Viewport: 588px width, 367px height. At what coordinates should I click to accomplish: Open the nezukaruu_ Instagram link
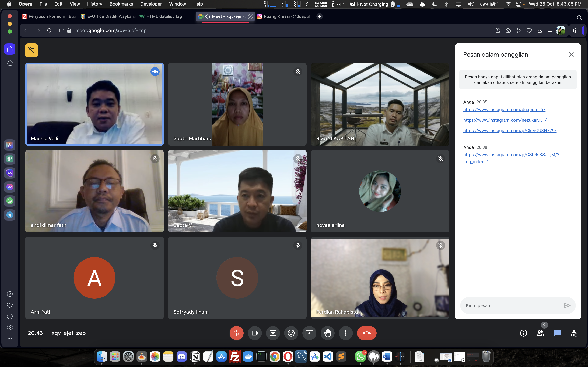click(x=505, y=120)
